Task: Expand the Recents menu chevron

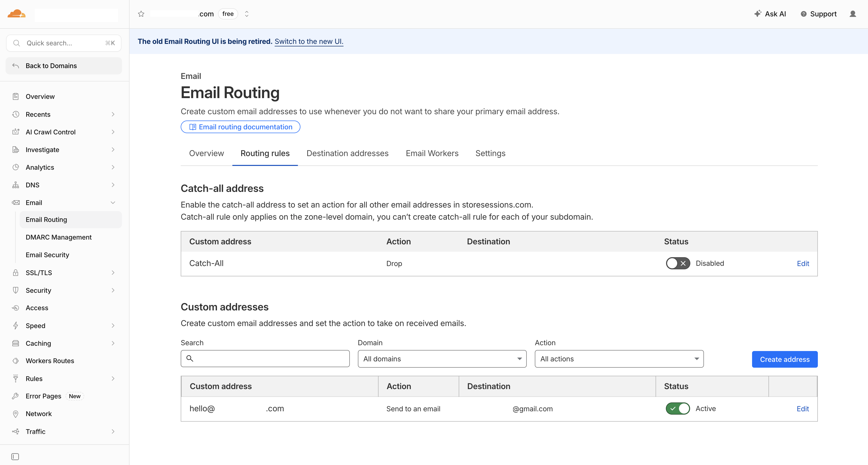Action: coord(113,114)
